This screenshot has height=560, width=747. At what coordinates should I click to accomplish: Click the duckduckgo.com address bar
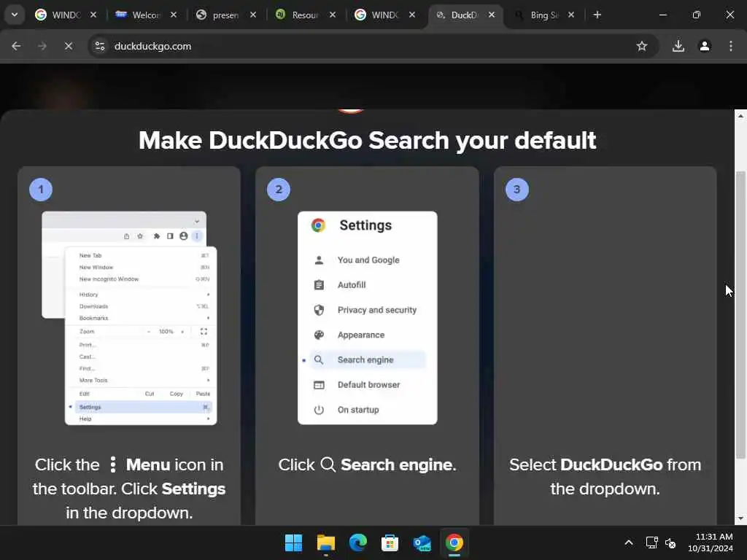(x=373, y=46)
